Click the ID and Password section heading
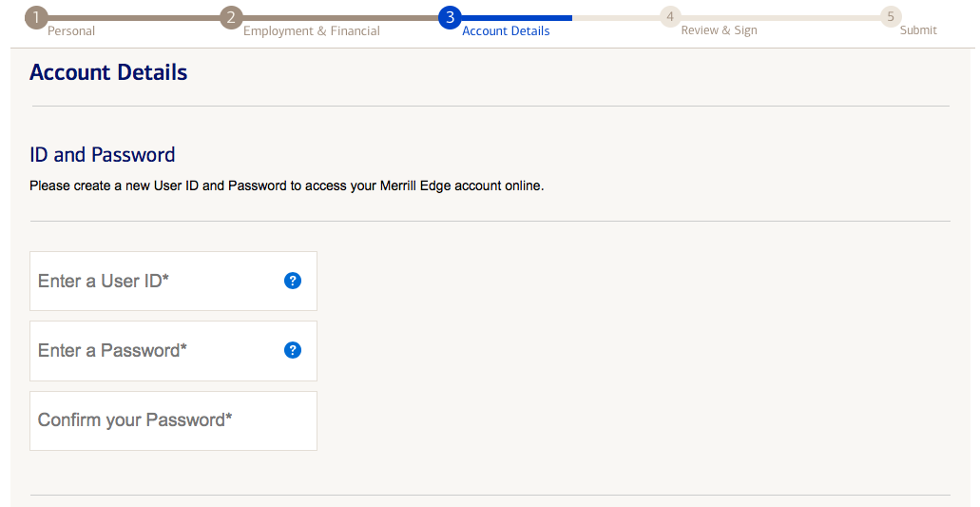Viewport: 980px width, 507px height. point(103,155)
